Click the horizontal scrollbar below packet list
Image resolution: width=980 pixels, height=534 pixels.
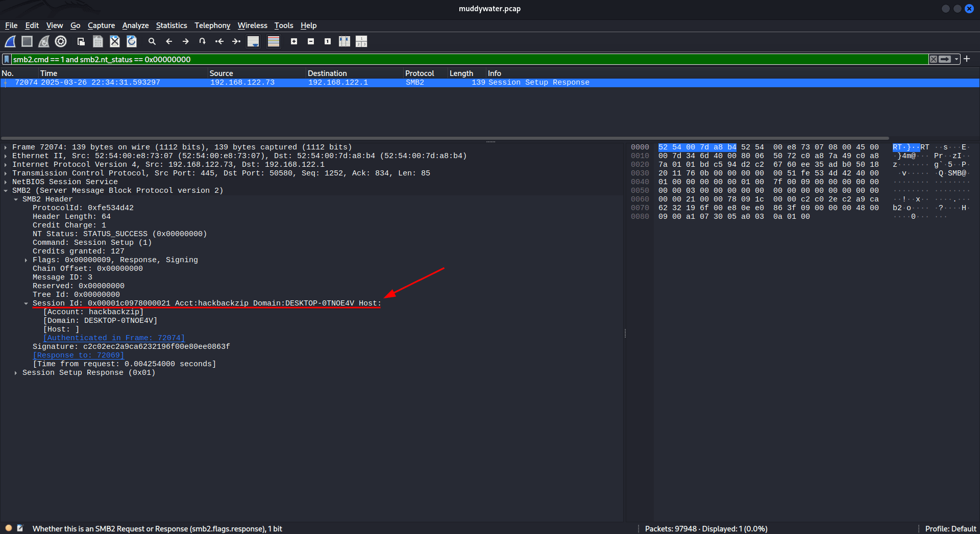(x=444, y=138)
